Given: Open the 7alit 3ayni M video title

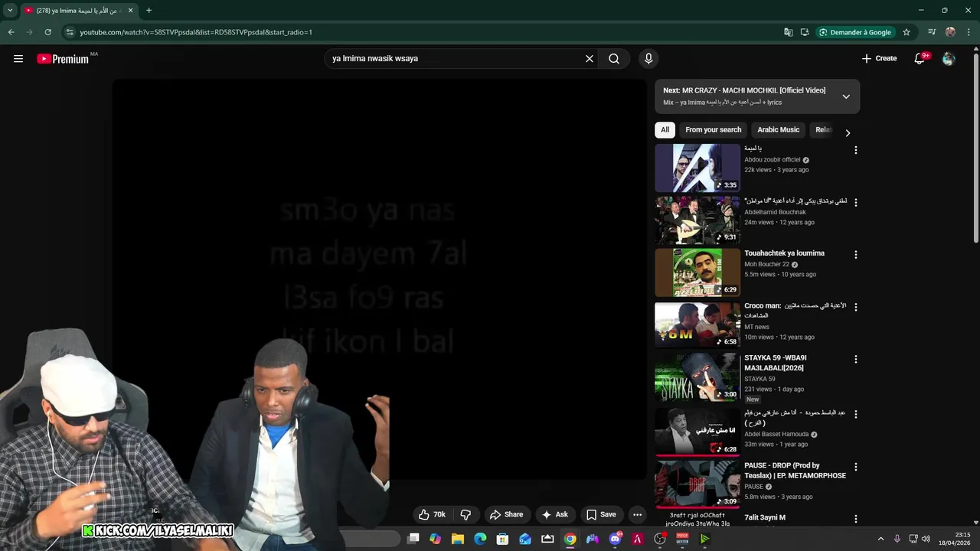Looking at the screenshot, I should 765,517.
